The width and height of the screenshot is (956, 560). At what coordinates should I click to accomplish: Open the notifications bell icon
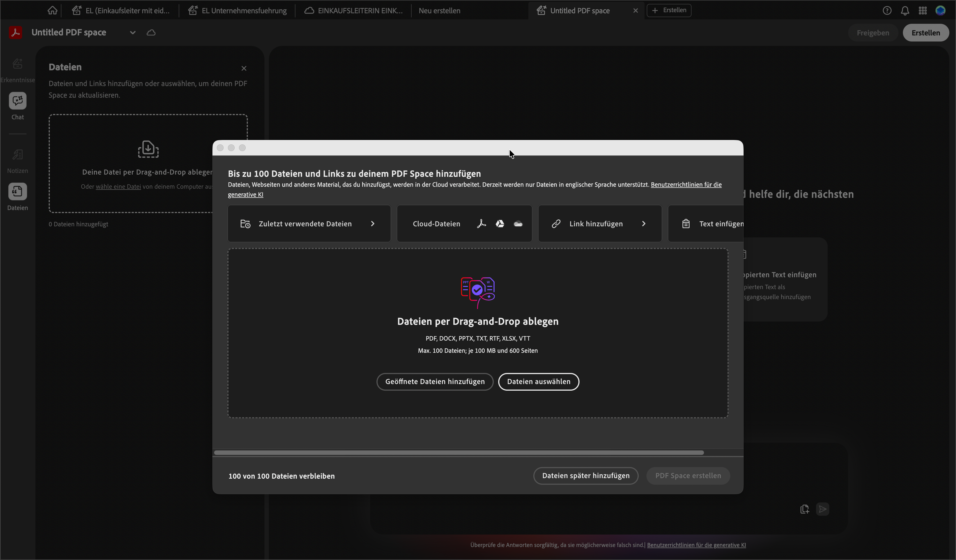[x=905, y=11]
